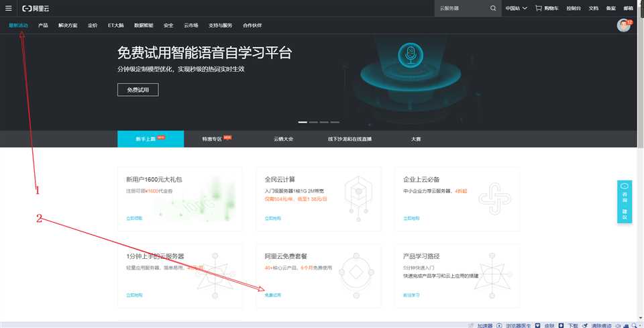Open the ET大脑 menu
This screenshot has width=644, height=328.
(116, 25)
